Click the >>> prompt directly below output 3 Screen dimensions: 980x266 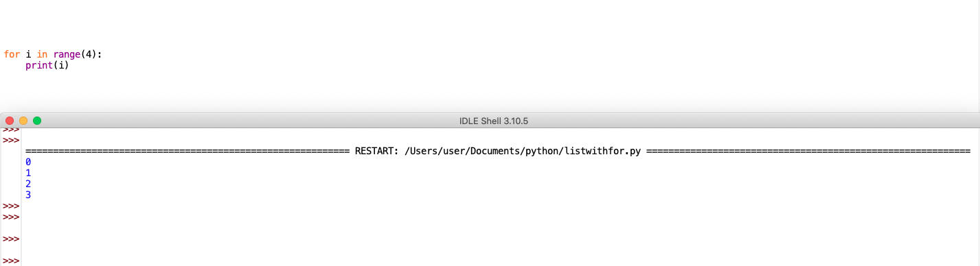10,206
